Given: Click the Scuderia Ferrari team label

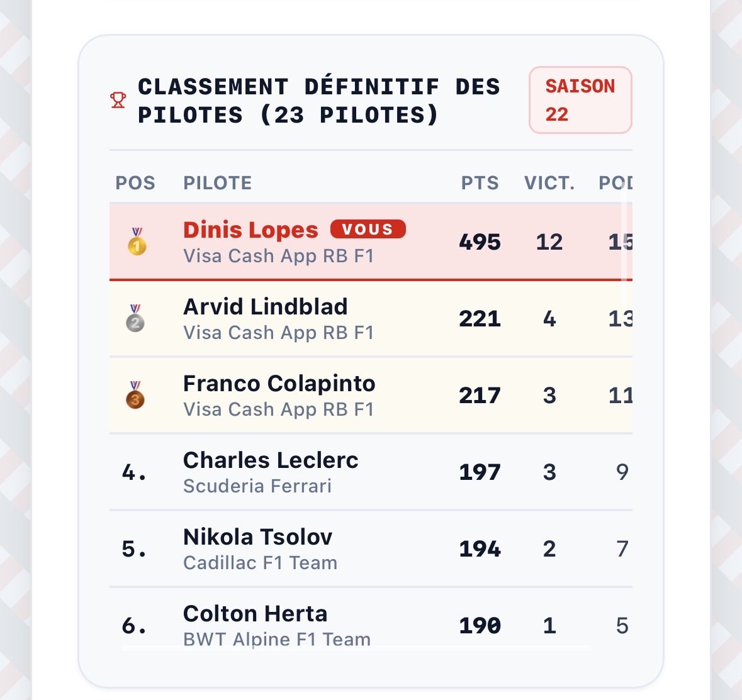Looking at the screenshot, I should pyautogui.click(x=257, y=486).
